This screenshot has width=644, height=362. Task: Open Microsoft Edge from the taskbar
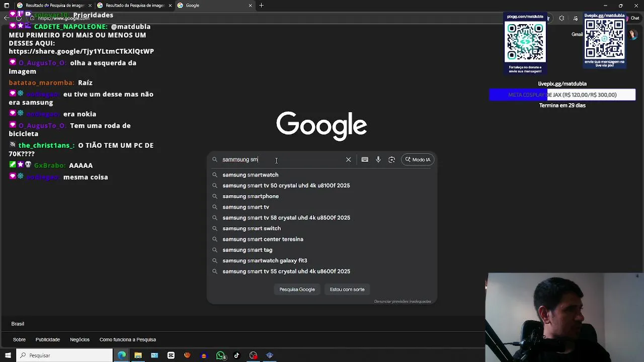122,355
